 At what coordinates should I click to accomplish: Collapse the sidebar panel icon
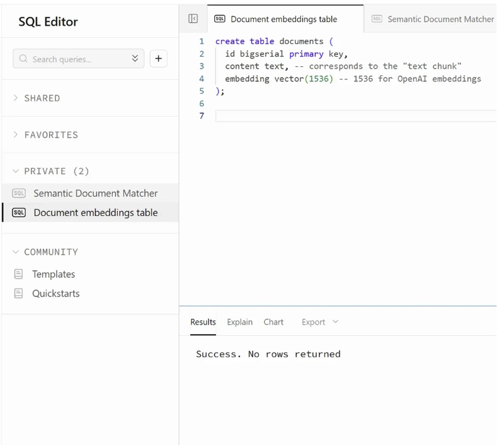(x=193, y=19)
